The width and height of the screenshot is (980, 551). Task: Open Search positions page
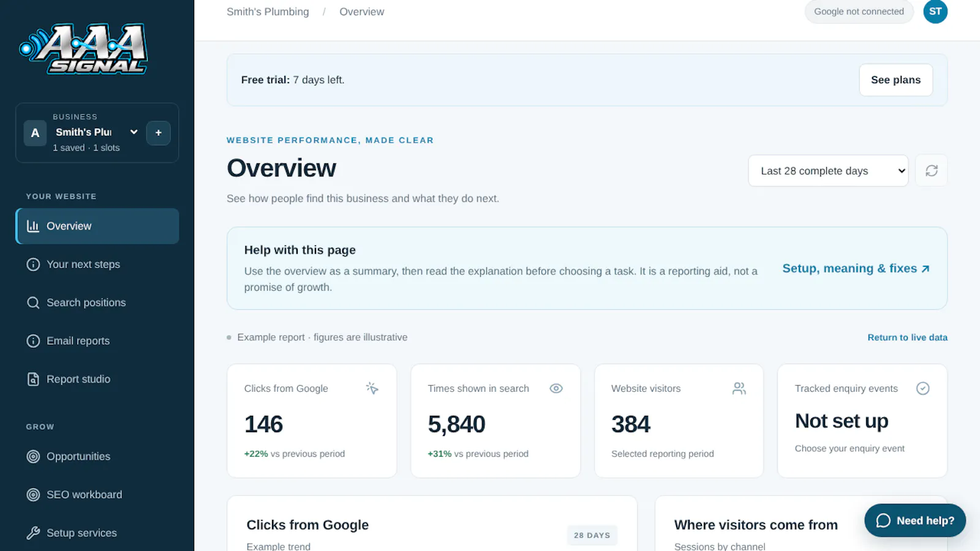pos(97,302)
